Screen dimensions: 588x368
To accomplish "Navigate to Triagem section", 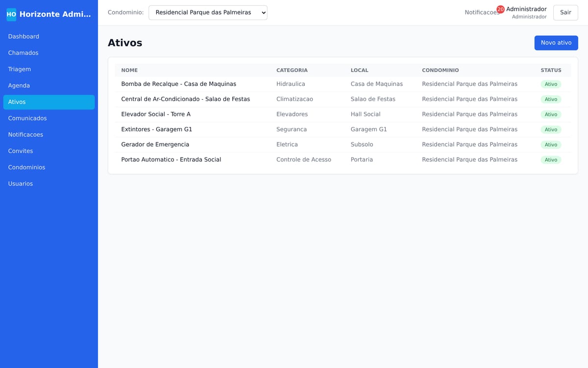I will (x=49, y=69).
